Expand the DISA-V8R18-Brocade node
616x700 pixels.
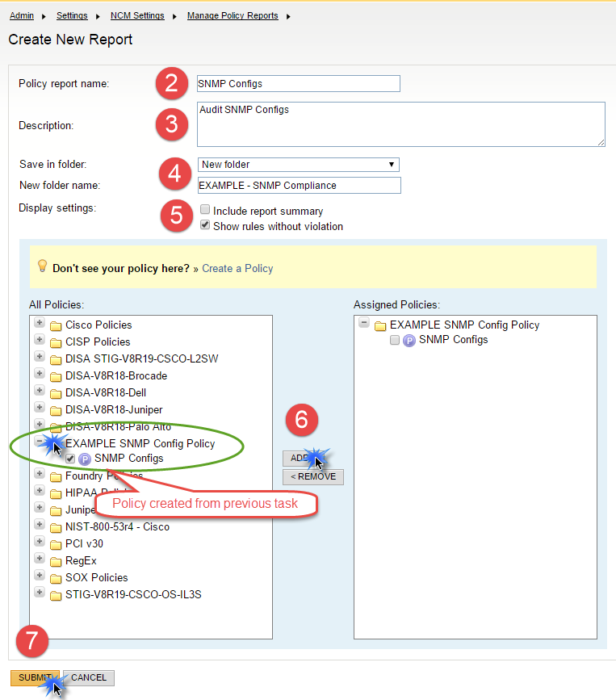[40, 373]
